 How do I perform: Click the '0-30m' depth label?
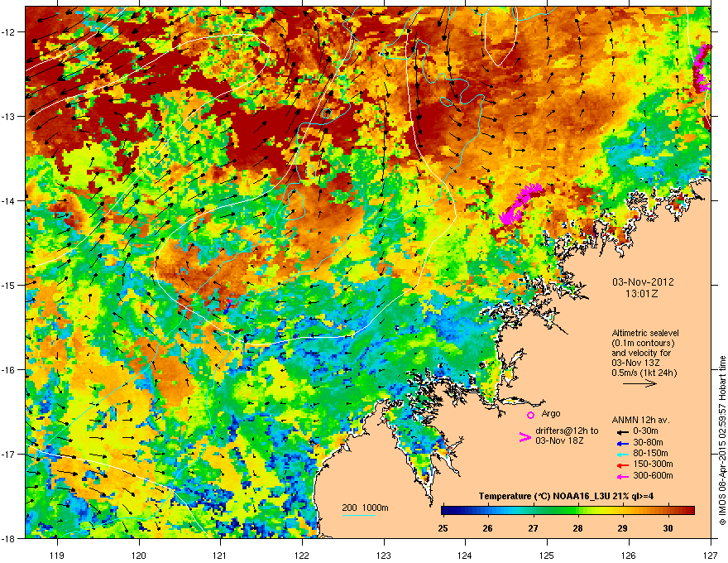pos(645,431)
